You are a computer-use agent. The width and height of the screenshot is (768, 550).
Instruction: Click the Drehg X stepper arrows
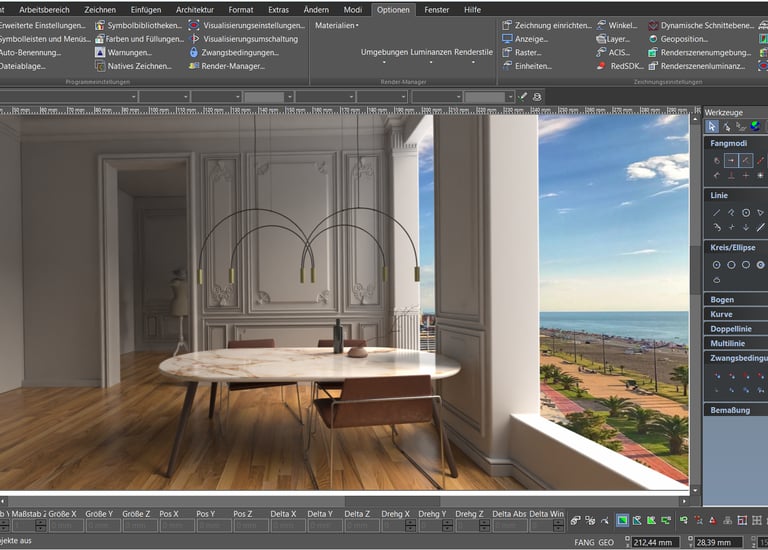(411, 526)
